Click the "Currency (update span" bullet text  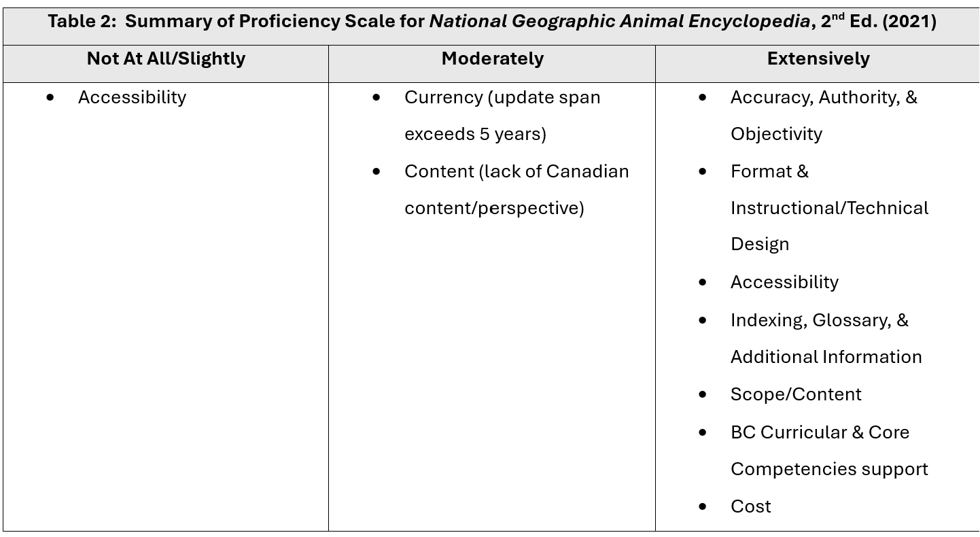point(502,98)
